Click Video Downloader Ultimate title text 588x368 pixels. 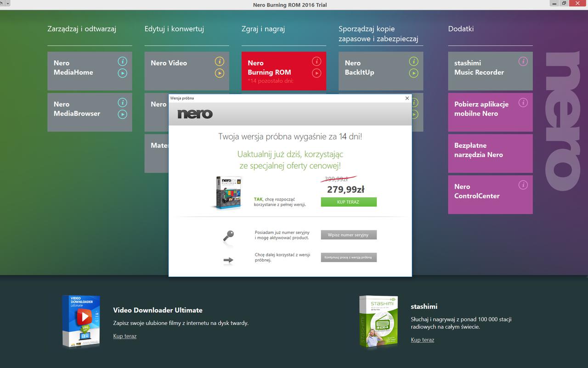[158, 310]
